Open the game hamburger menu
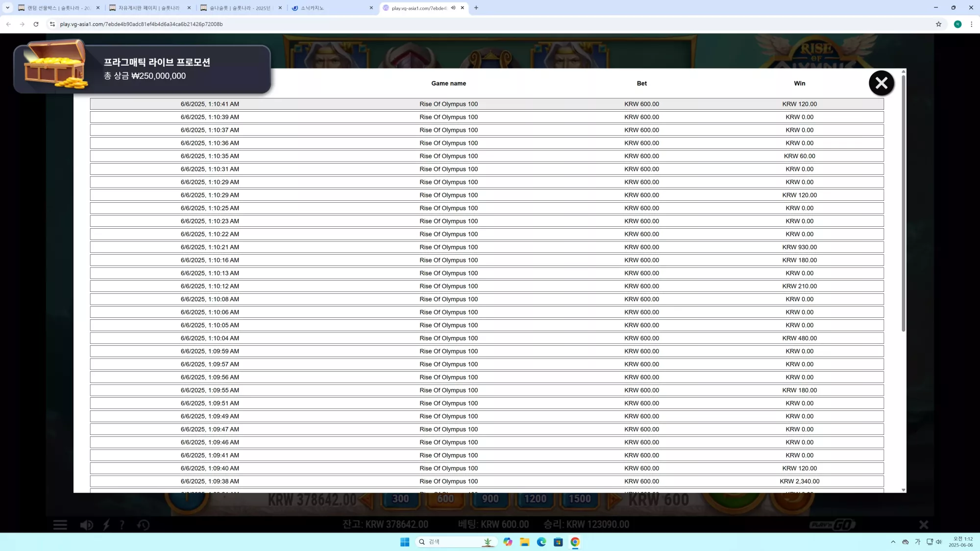The image size is (980, 551). tap(60, 525)
